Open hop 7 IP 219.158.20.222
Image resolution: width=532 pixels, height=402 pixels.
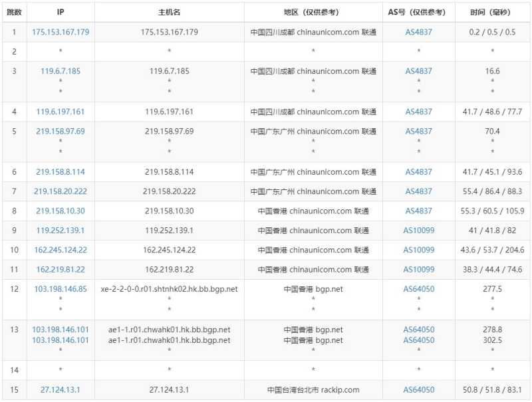pyautogui.click(x=61, y=191)
